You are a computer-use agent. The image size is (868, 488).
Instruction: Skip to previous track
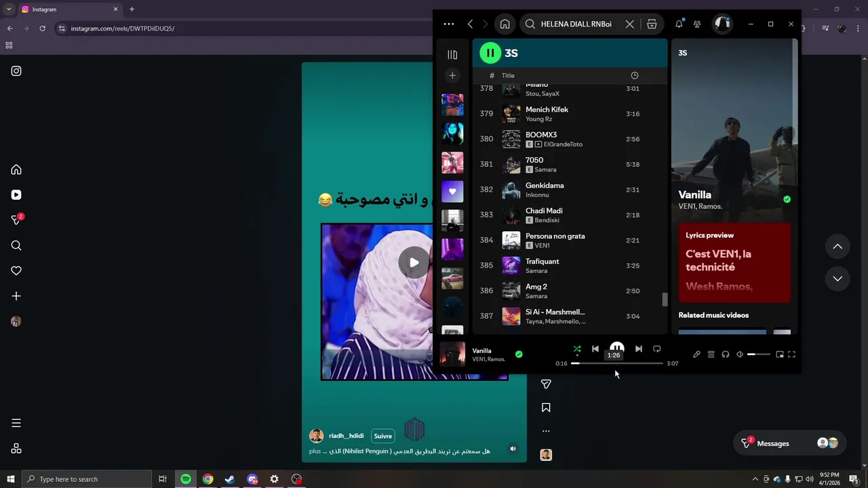pyautogui.click(x=595, y=349)
